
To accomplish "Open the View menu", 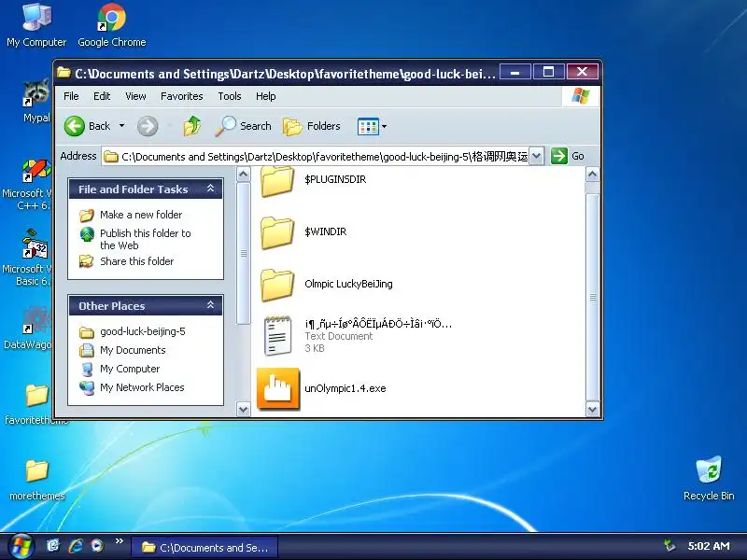I will click(135, 96).
